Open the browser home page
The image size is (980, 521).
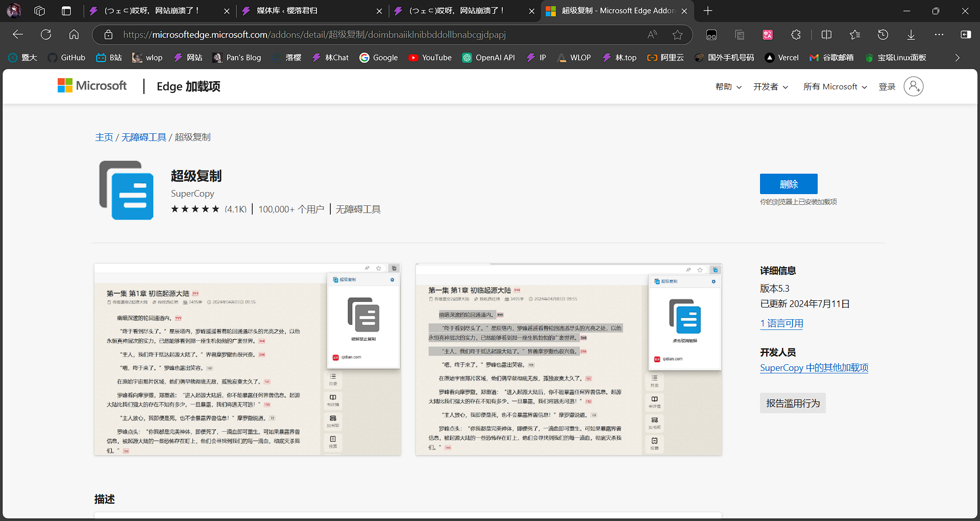(74, 35)
